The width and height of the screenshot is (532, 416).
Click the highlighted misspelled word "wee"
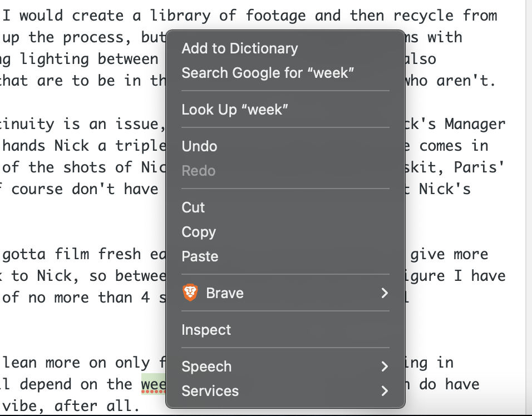click(154, 384)
